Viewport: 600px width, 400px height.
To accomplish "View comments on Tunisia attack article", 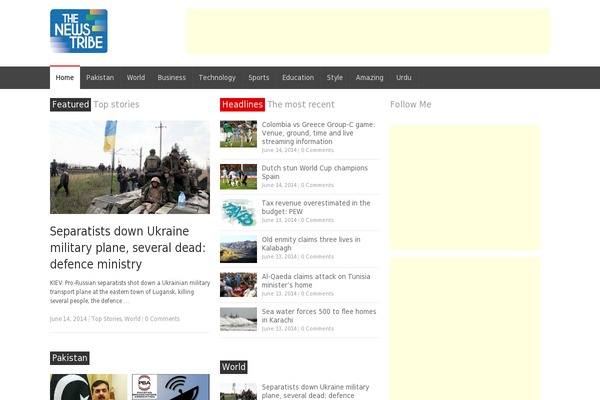I will pos(317,294).
